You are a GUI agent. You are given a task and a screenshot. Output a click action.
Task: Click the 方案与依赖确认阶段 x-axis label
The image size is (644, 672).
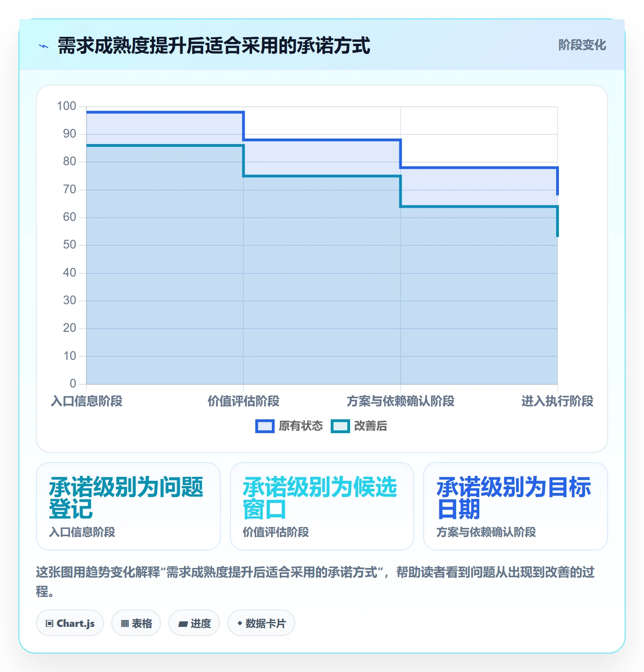pyautogui.click(x=401, y=401)
